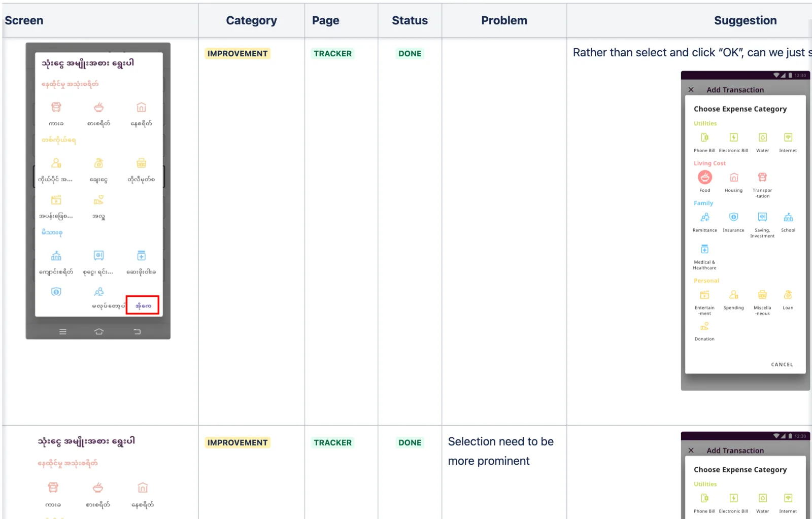Click the first 'Choose Expense Category' mockup title
Viewport: 812px width, 519px height.
(740, 109)
